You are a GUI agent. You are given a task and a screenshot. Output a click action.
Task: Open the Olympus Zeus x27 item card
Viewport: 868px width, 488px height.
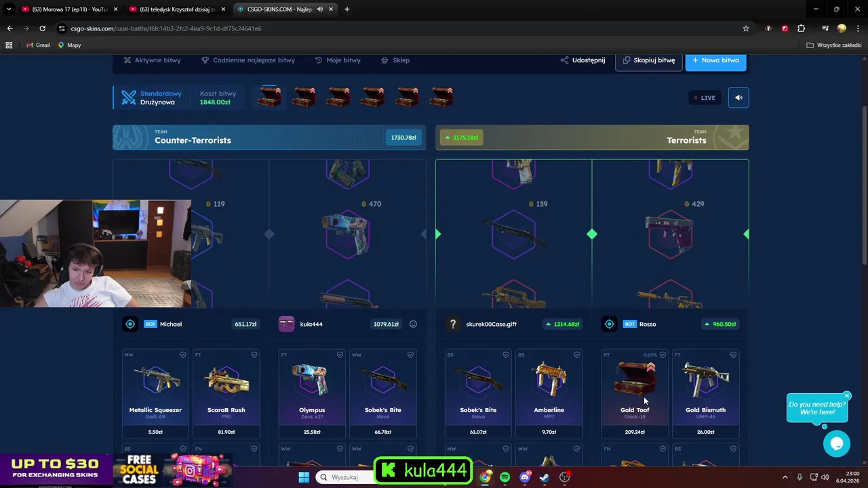coord(312,393)
